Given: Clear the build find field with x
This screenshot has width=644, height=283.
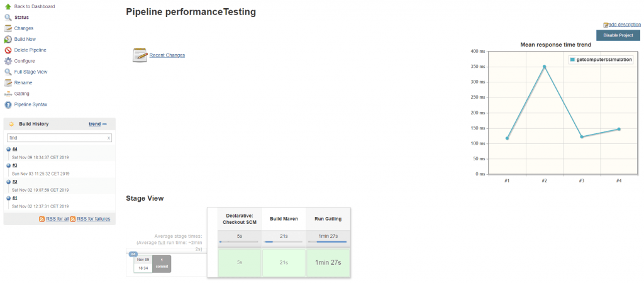Looking at the screenshot, I should pos(108,138).
